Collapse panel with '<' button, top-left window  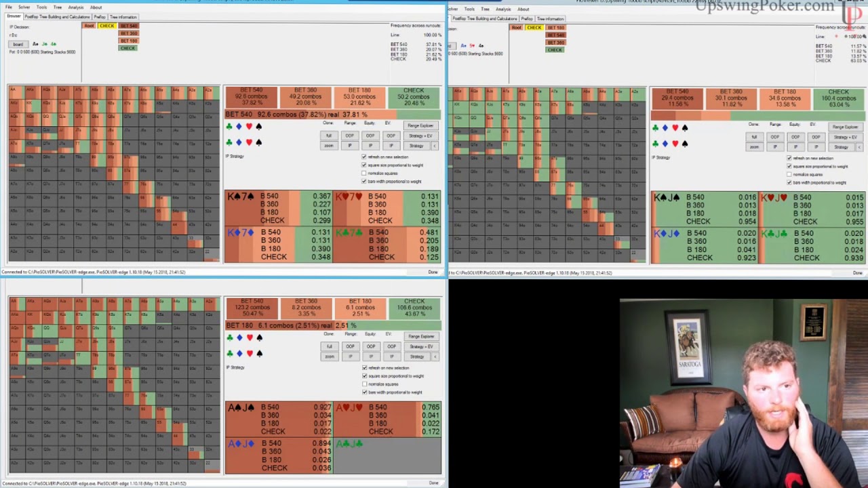tap(435, 146)
